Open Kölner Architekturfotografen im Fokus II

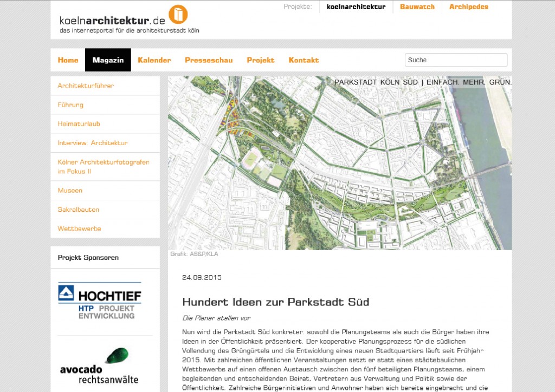pyautogui.click(x=103, y=167)
